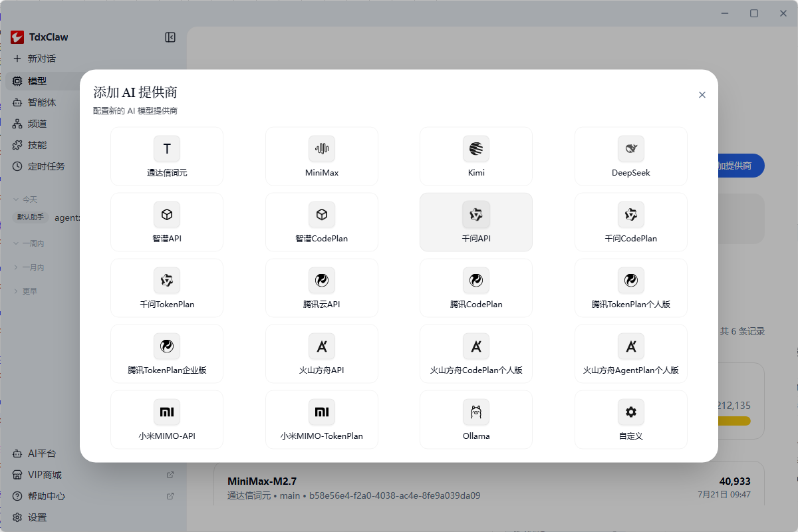Choose the 小米MIMO-API provider icon
The height and width of the screenshot is (532, 798).
coord(167,412)
